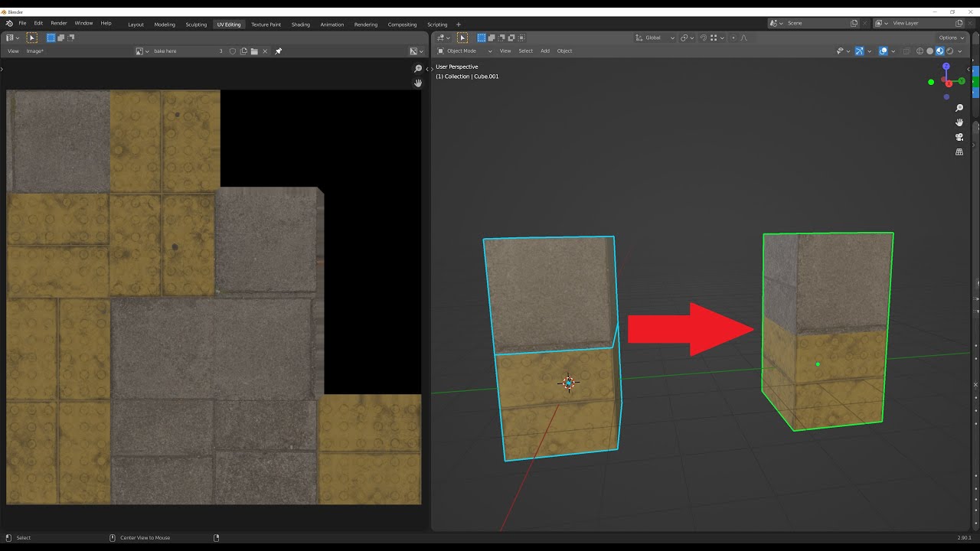Click the pan hand icon in image editor
The image size is (980, 551).
pos(418,83)
